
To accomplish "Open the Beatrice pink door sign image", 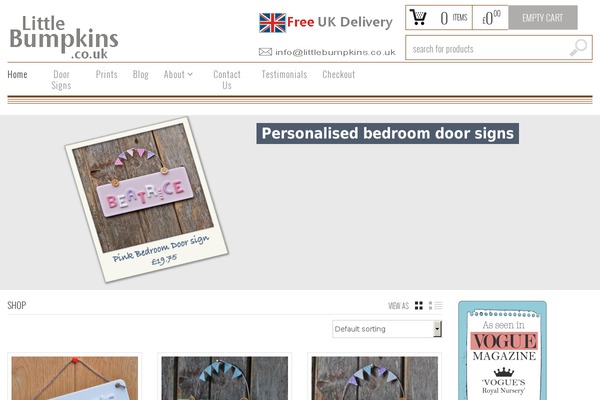I will [x=147, y=199].
